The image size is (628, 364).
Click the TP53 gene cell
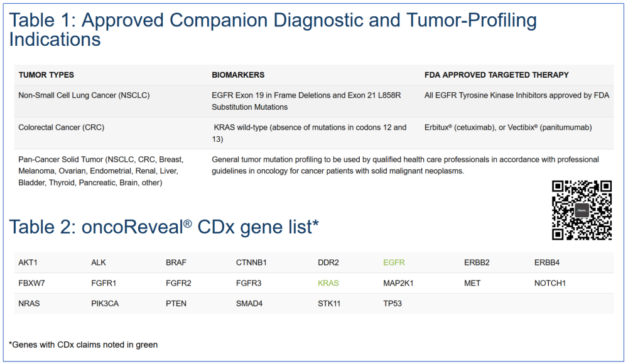tap(392, 304)
